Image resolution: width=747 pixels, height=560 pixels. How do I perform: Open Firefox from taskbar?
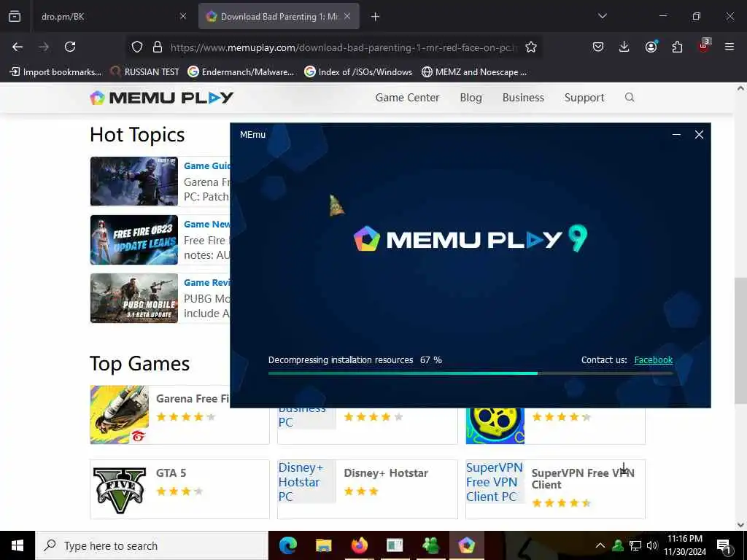click(359, 545)
